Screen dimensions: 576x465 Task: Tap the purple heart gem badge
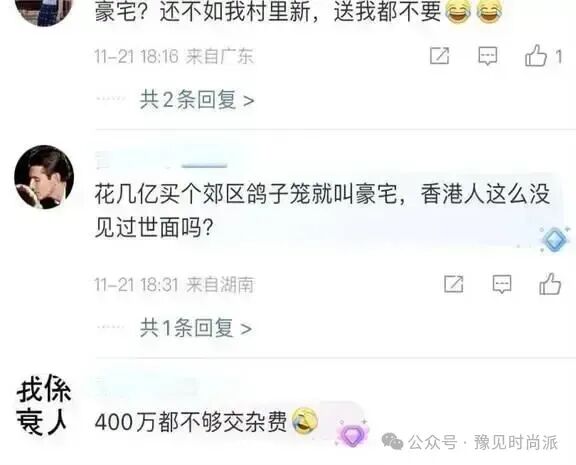pos(352,434)
